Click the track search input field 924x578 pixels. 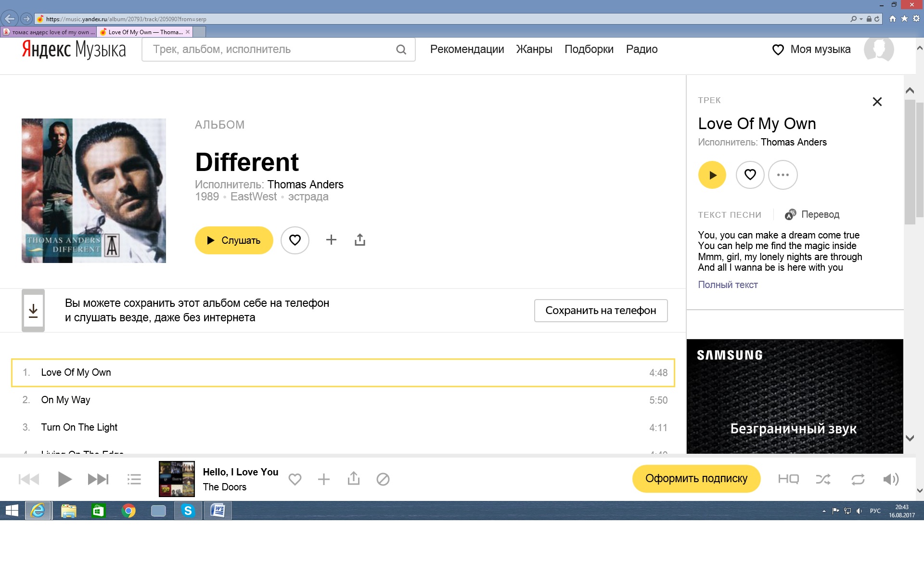(x=269, y=50)
